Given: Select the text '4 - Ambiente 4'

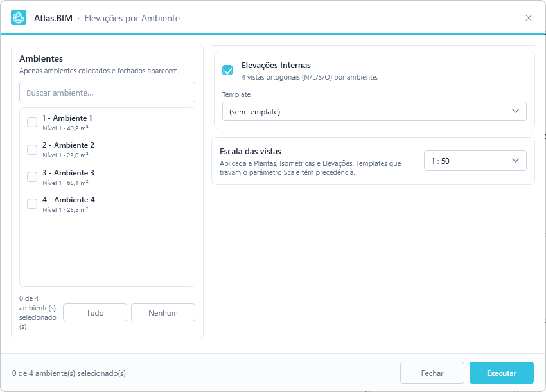Looking at the screenshot, I should 69,200.
